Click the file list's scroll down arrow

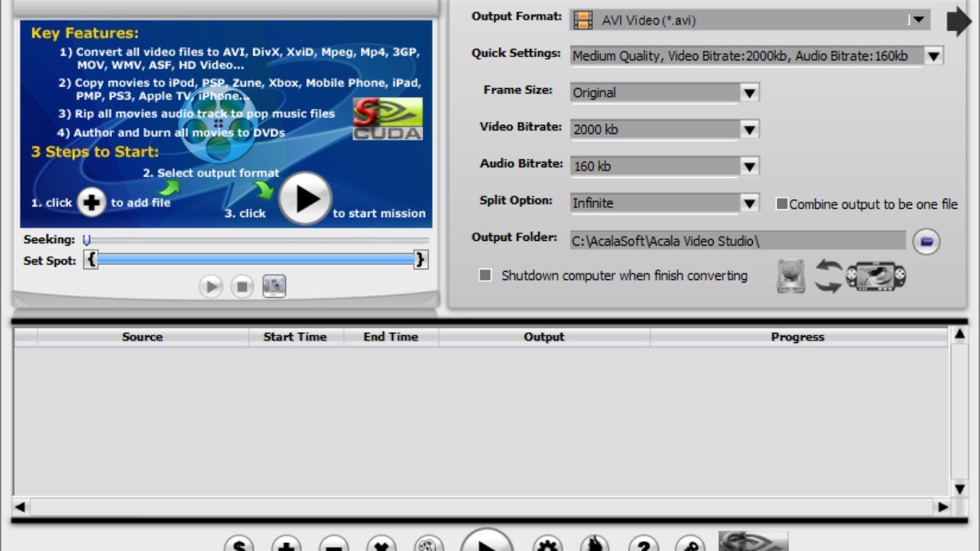coord(960,488)
